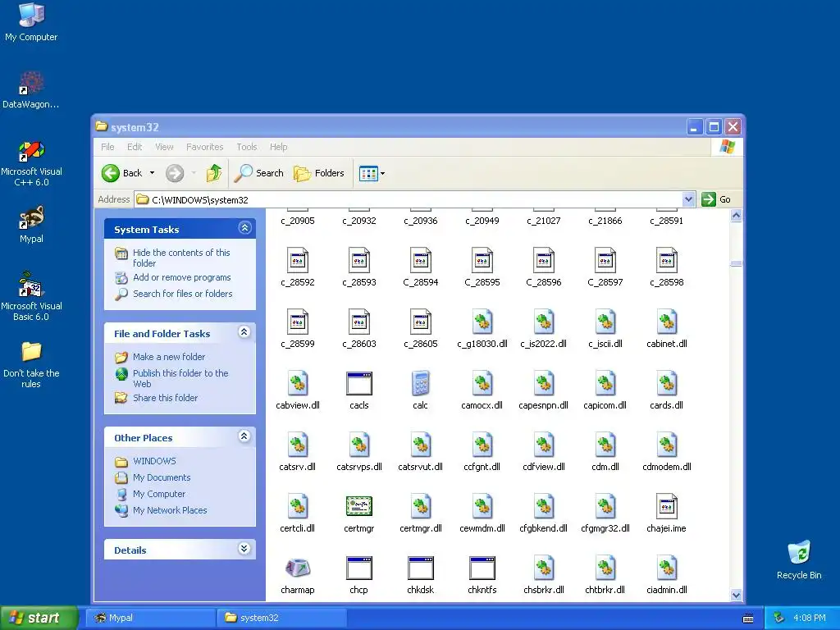Select cfgmgr32.dll file
The image size is (840, 630).
pyautogui.click(x=605, y=514)
